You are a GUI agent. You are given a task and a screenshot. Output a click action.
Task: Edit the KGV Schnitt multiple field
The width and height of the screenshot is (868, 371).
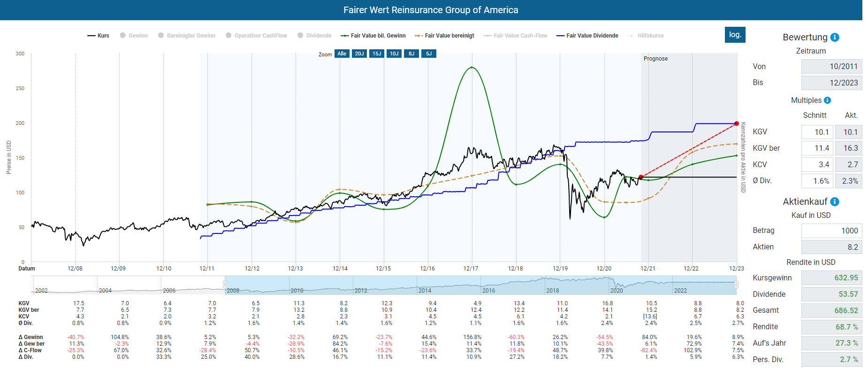[817, 132]
